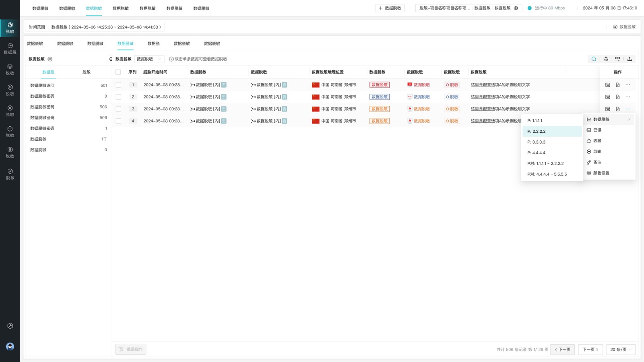Check the checkbox for row 3
The height and width of the screenshot is (362, 644).
click(x=118, y=109)
